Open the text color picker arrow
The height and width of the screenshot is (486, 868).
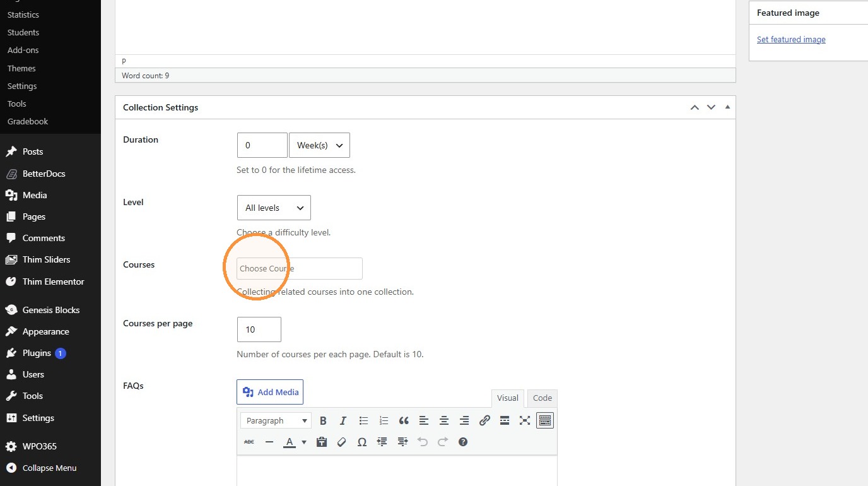click(x=304, y=442)
